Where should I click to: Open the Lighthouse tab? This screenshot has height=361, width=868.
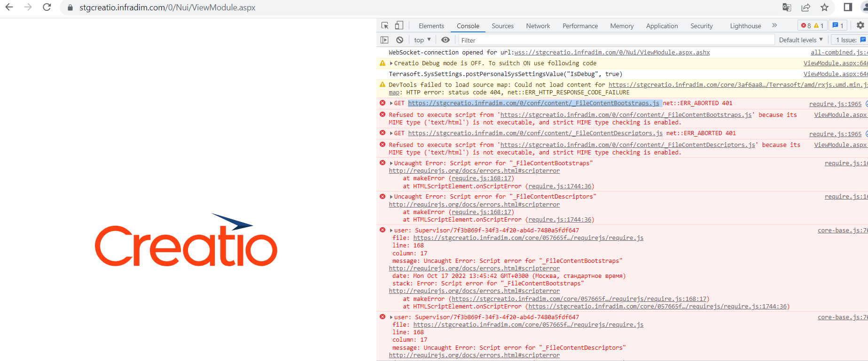[x=745, y=26]
